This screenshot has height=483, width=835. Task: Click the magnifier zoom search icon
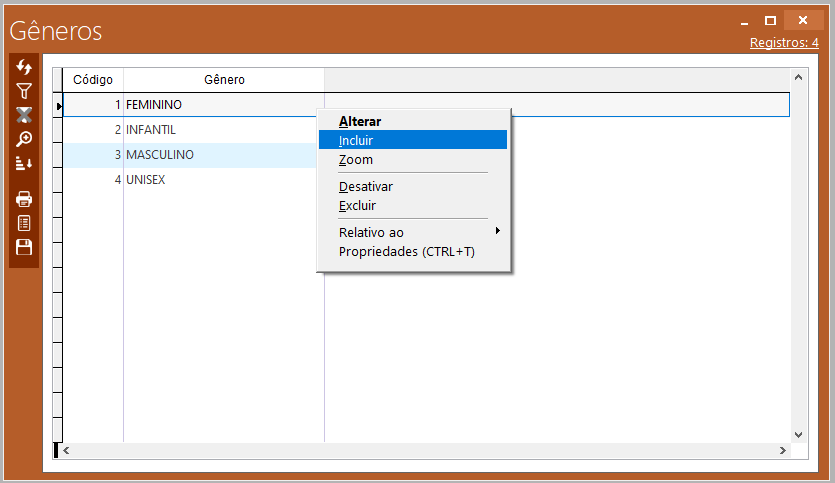(24, 139)
